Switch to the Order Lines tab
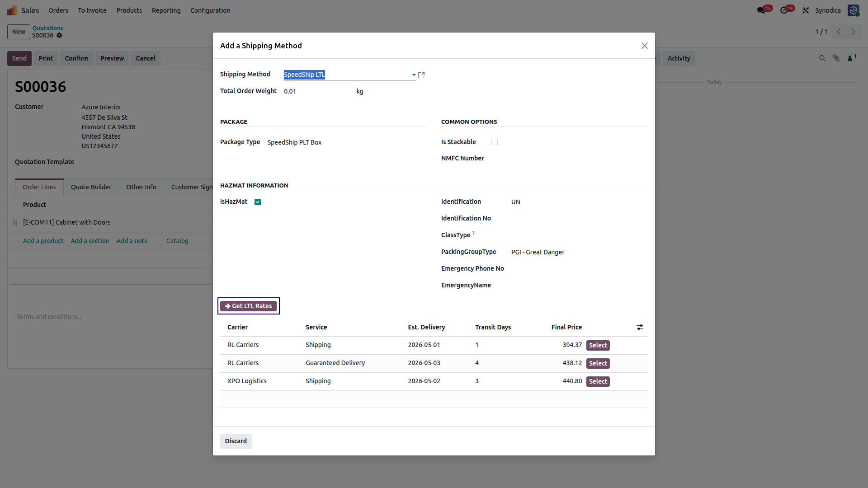This screenshot has height=488, width=868. click(39, 187)
